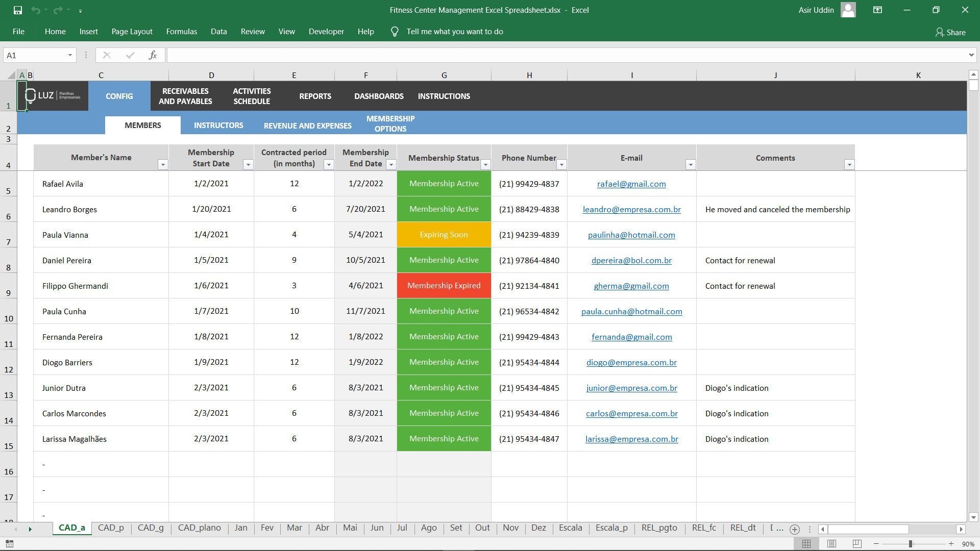Open REPORTS section
Screen dimensions: 980x551
315,95
